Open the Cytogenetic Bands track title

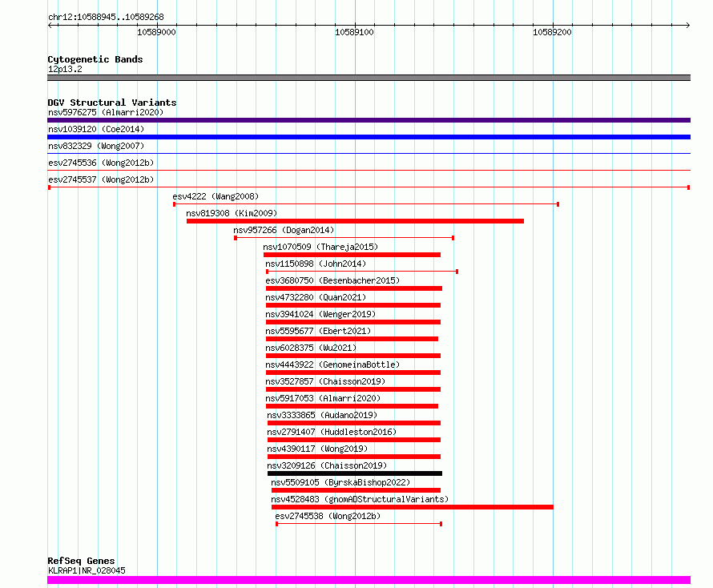(x=95, y=59)
